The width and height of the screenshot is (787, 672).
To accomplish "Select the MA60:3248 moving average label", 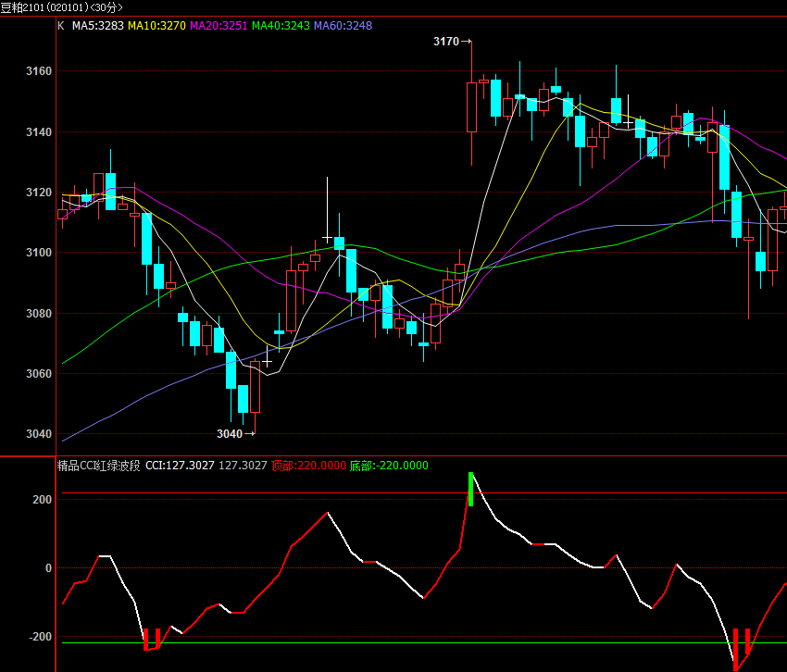I will click(x=343, y=26).
